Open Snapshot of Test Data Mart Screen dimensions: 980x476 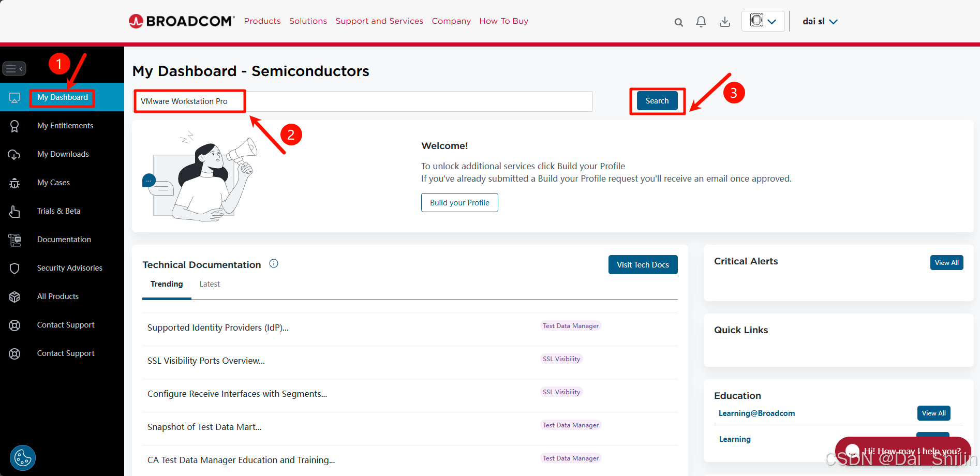click(x=204, y=427)
